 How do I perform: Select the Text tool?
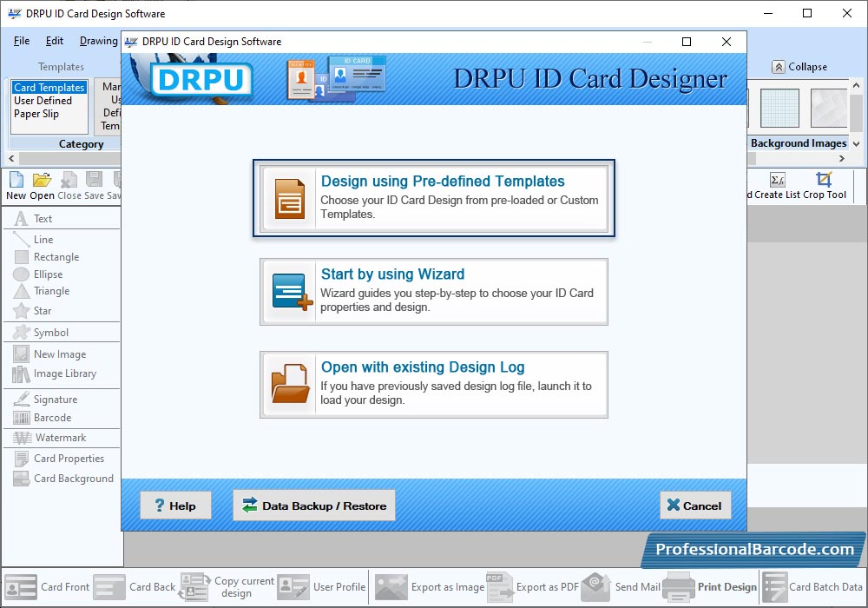click(x=33, y=219)
